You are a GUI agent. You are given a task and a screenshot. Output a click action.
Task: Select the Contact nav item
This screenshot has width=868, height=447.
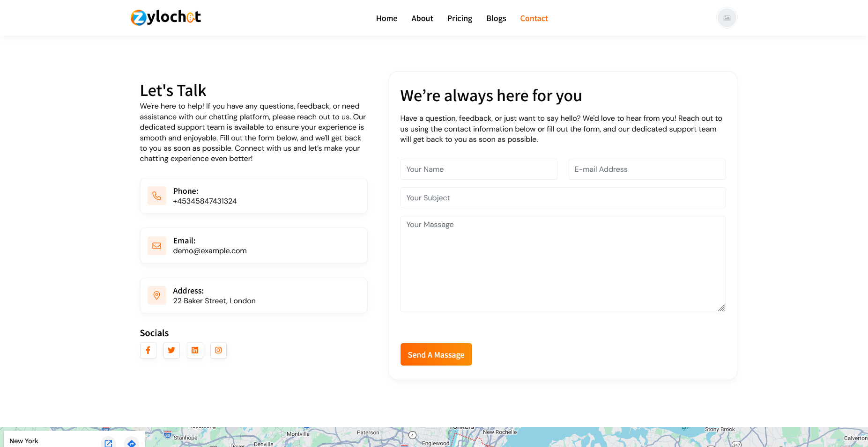534,18
